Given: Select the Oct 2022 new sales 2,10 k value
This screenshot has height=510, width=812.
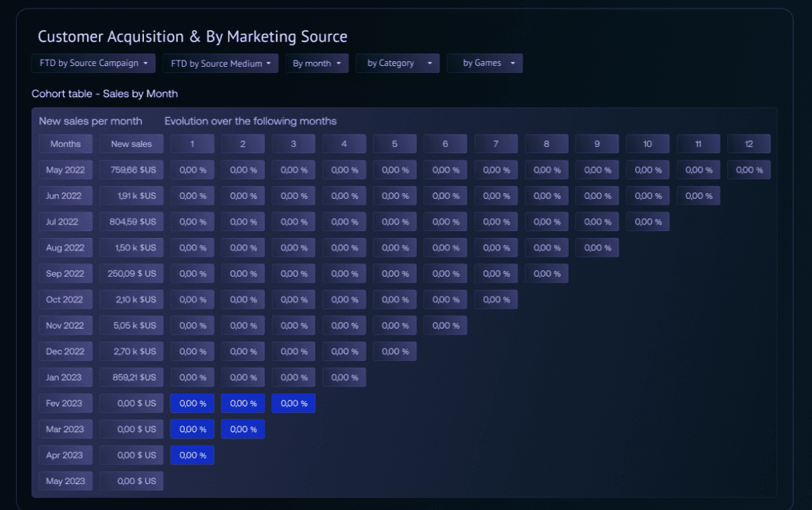Looking at the screenshot, I should click(131, 300).
